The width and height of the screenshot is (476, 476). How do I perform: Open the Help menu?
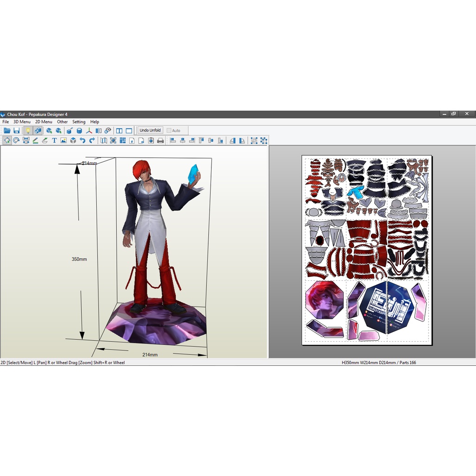[x=94, y=121]
